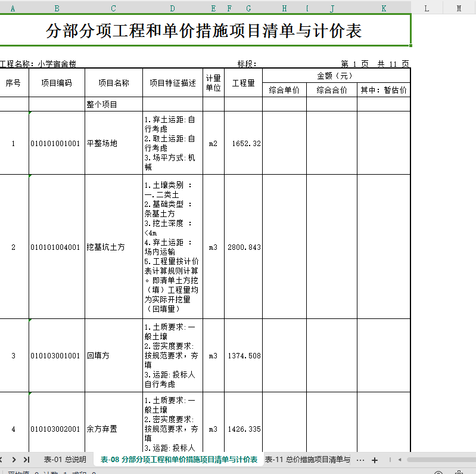Viewport: 476px width, 474px height.
Task: Select the 平整场地 cell
Action: tap(114, 143)
